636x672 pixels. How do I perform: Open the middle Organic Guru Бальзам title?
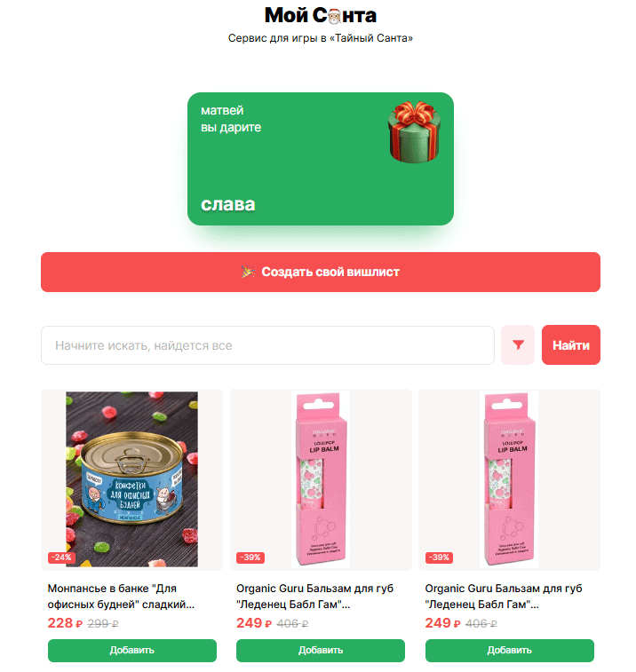coord(314,597)
